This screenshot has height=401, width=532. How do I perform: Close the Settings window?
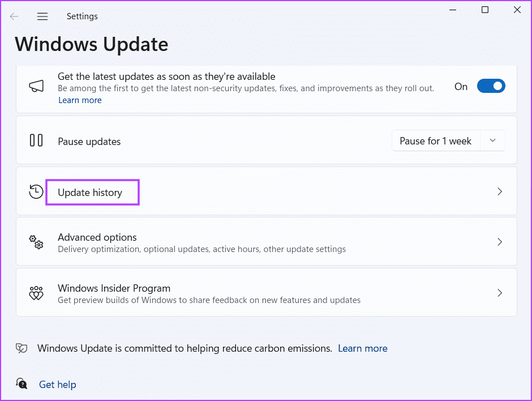click(x=517, y=10)
